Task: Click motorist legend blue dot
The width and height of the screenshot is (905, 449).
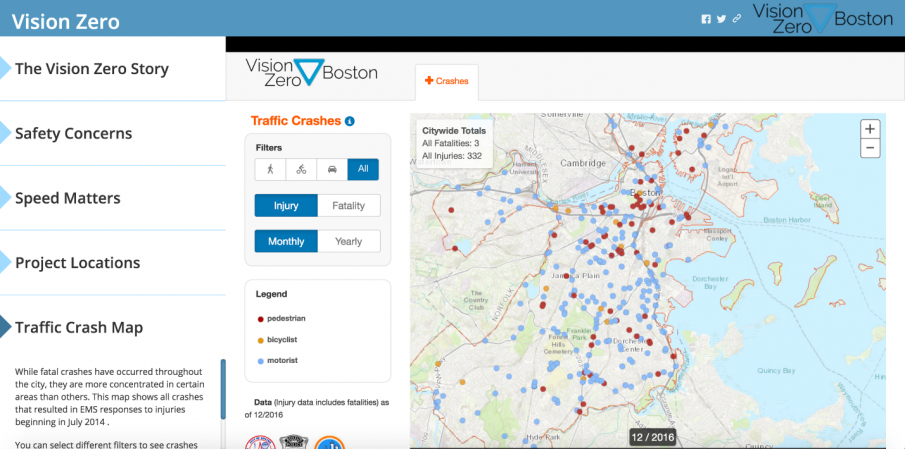Action: [x=260, y=361]
